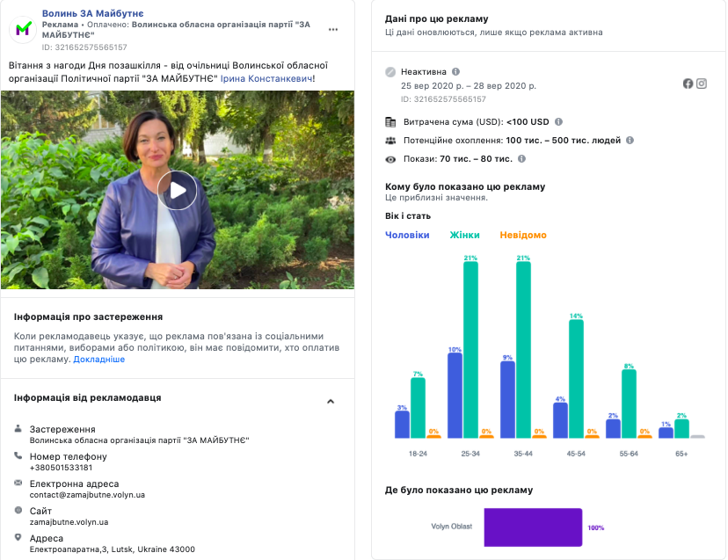Image resolution: width=728 pixels, height=560 pixels.
Task: Click the Волинь ЗА Майбутнє page logo
Action: point(23,31)
